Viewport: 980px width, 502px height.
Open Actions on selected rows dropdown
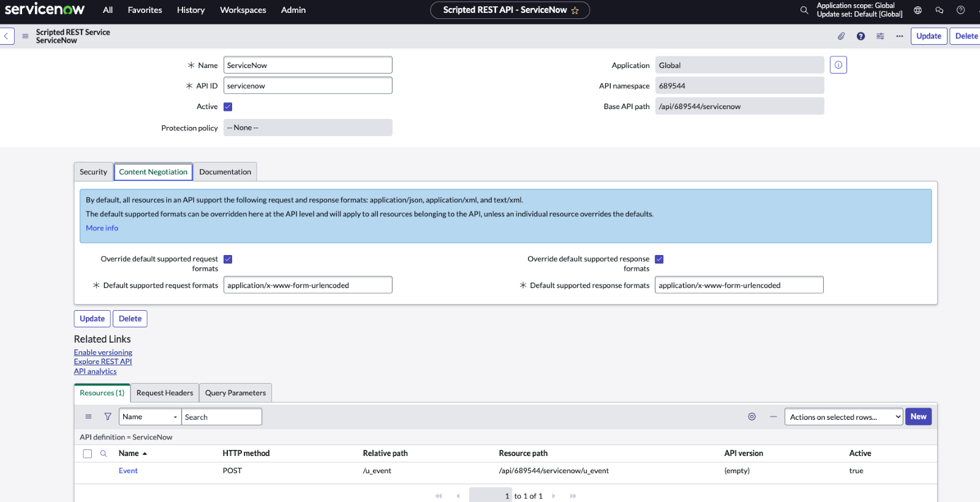tap(843, 417)
